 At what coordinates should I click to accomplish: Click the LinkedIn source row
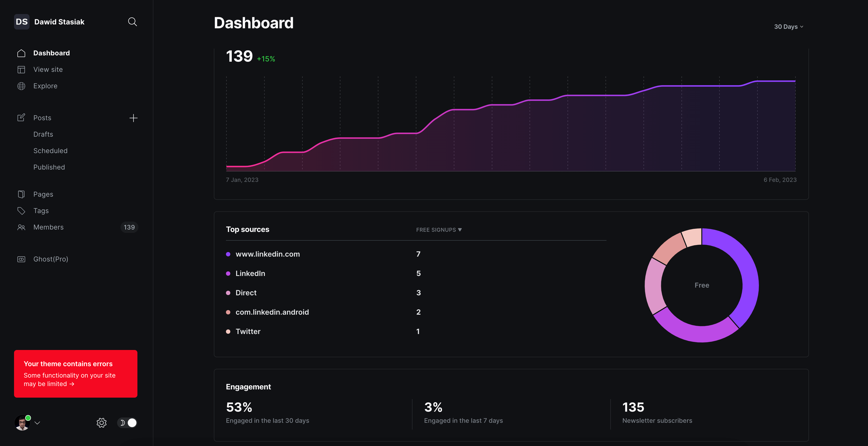[x=416, y=274]
